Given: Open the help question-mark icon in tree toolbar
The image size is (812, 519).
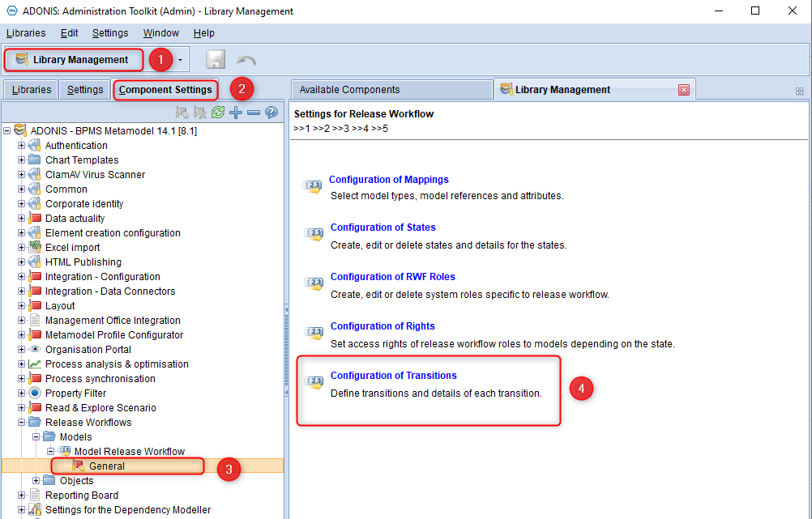Looking at the screenshot, I should point(271,113).
